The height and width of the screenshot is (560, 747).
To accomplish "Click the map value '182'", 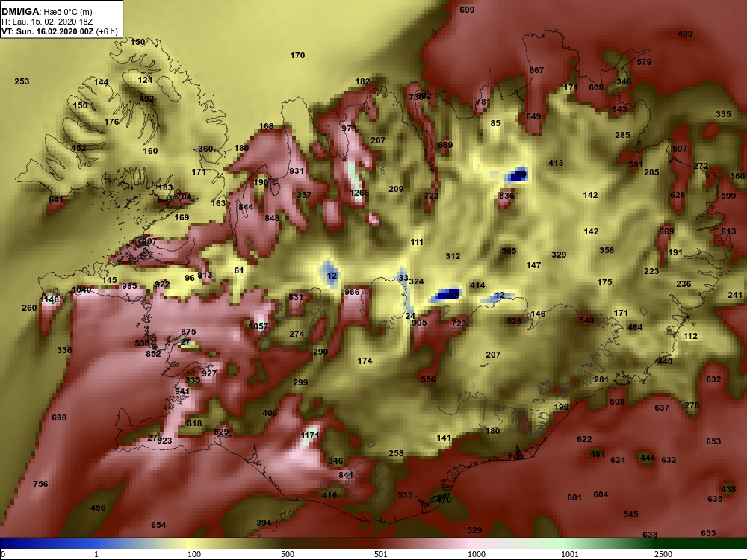I will pyautogui.click(x=362, y=81).
